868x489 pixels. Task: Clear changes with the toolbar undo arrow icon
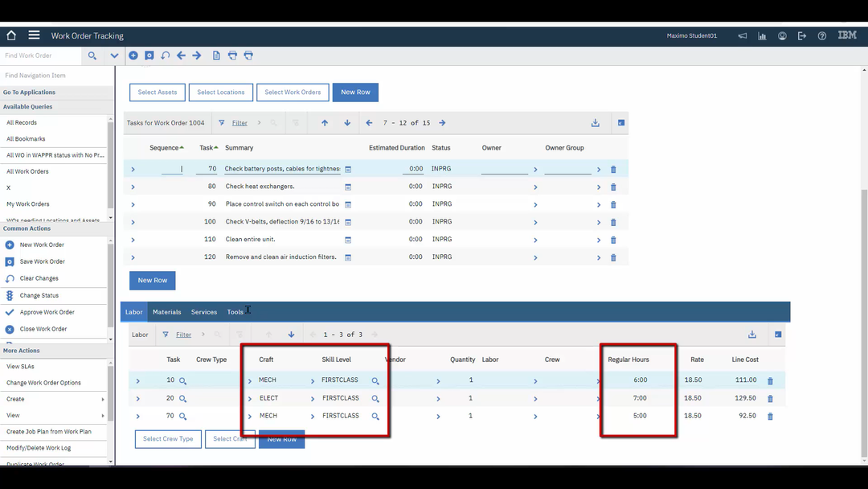coord(164,55)
